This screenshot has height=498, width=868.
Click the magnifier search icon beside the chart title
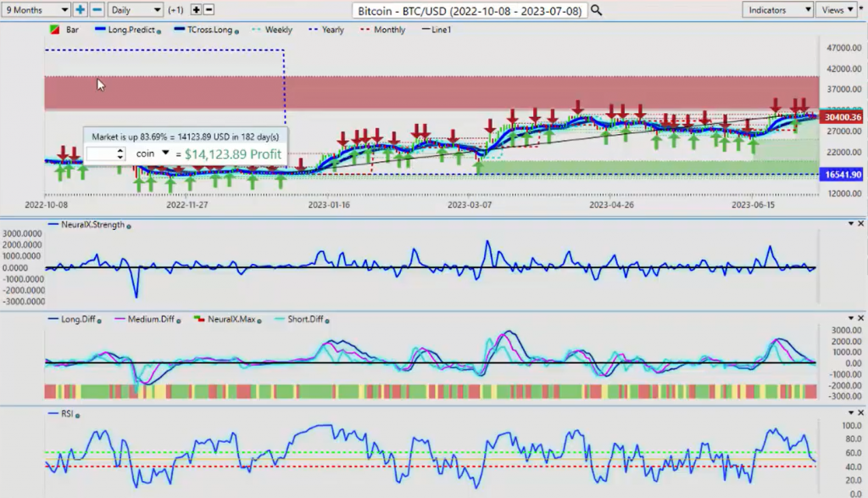coord(596,10)
